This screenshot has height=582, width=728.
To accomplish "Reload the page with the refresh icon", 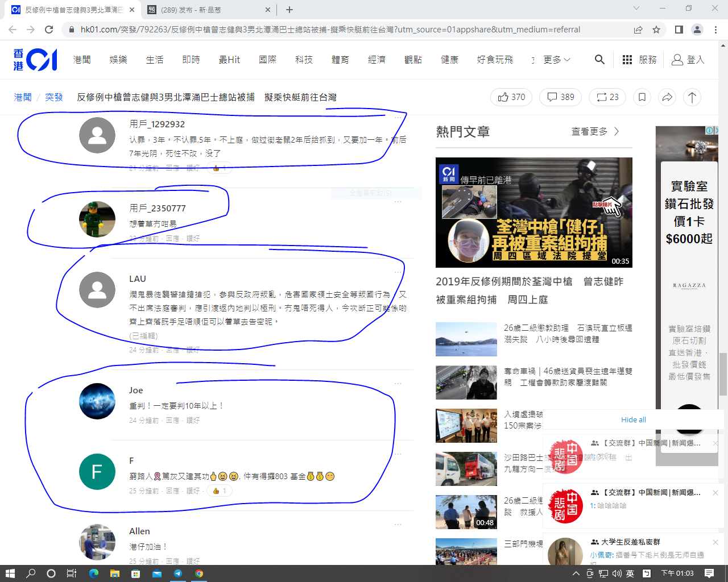I will pyautogui.click(x=49, y=30).
